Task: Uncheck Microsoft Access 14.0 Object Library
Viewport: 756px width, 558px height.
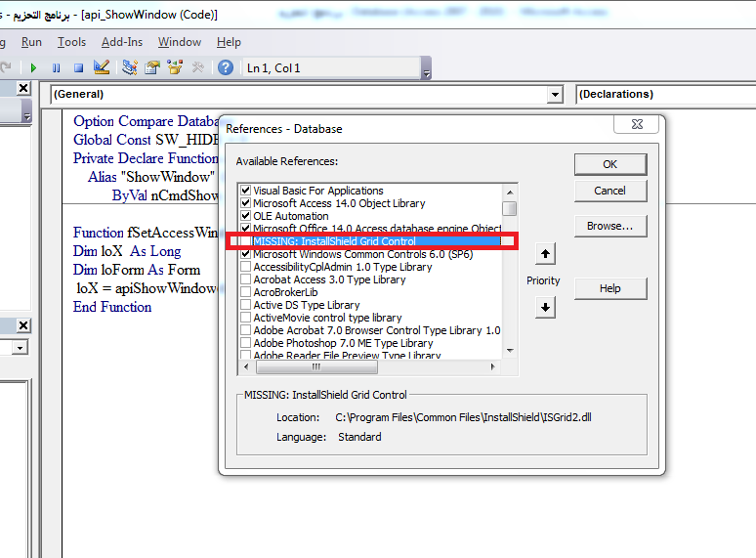Action: (245, 202)
